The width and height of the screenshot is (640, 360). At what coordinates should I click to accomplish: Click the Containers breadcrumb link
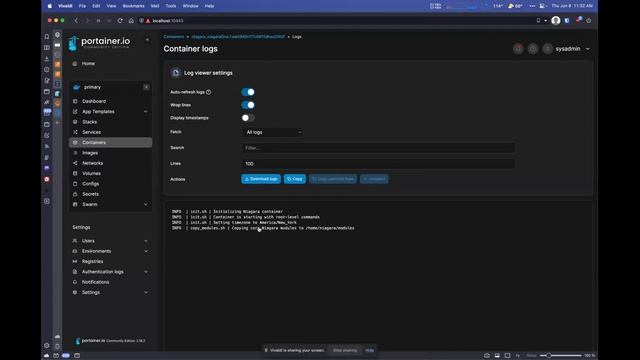tap(174, 37)
